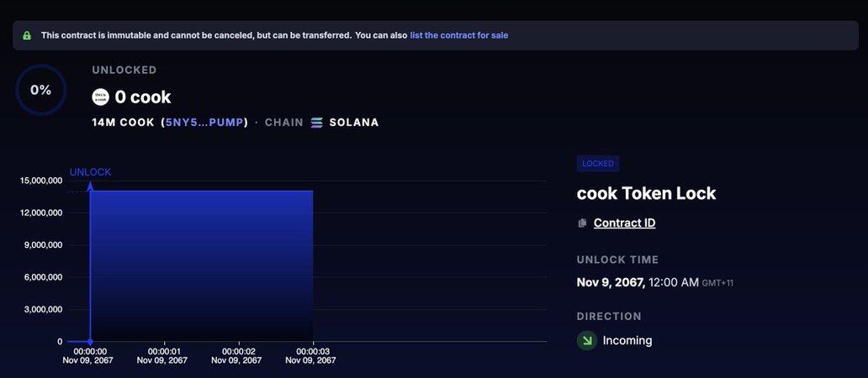Open the 5NY5...PUMP token address link
The image size is (868, 378).
coord(204,123)
